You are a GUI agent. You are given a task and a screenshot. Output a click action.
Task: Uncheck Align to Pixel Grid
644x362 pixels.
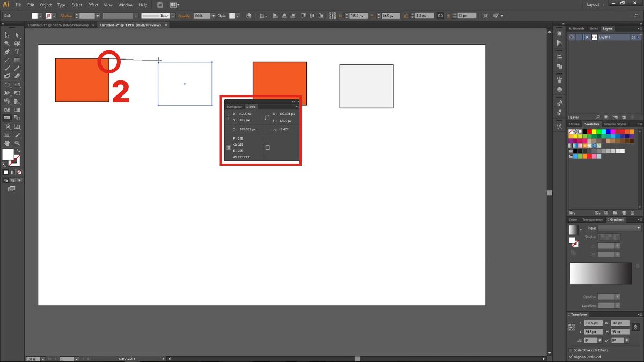click(x=570, y=357)
